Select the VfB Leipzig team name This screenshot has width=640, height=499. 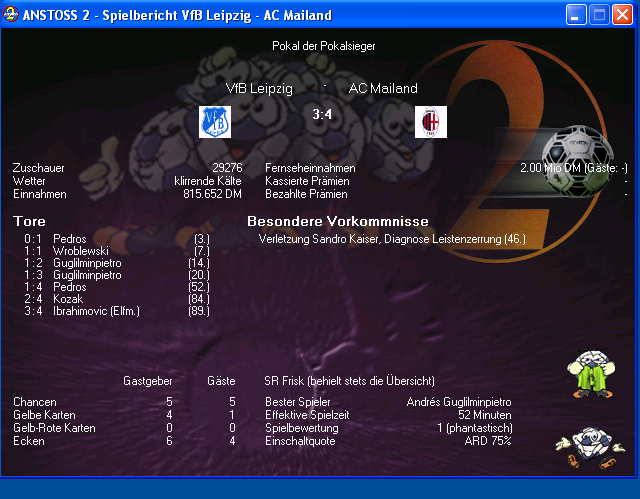[x=259, y=89]
